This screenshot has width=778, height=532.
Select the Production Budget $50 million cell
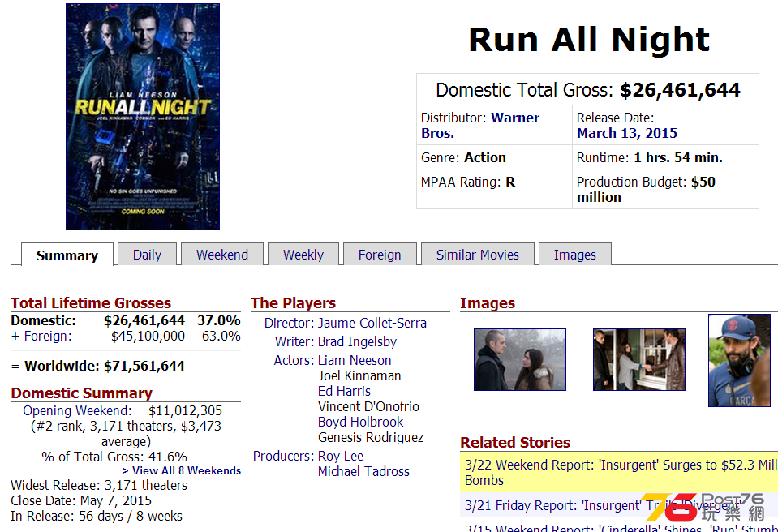click(665, 190)
